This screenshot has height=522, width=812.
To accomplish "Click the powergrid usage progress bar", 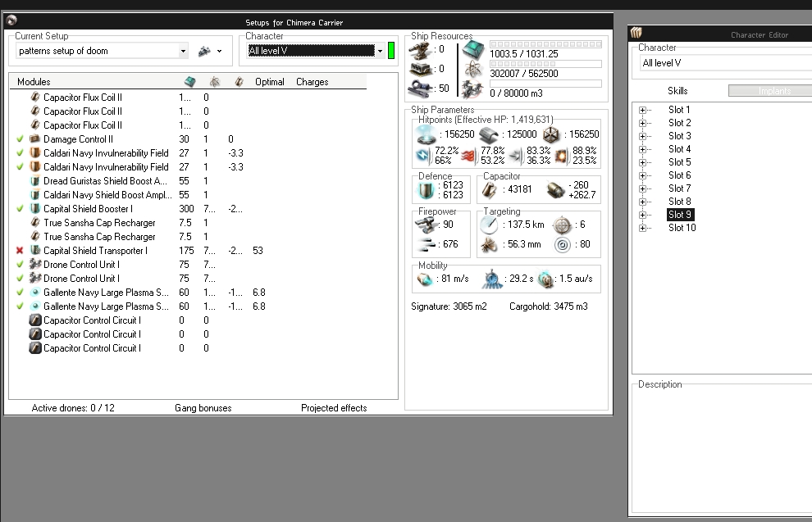I will [545, 64].
